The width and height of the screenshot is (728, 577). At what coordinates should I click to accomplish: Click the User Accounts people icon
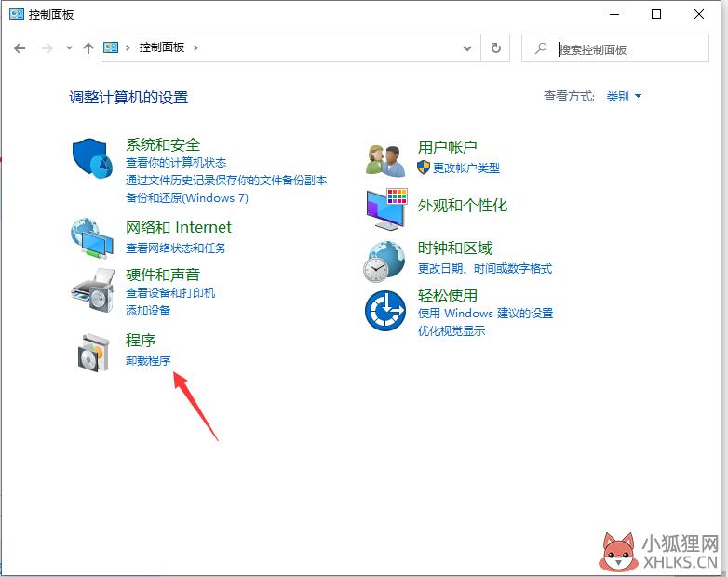pyautogui.click(x=384, y=160)
